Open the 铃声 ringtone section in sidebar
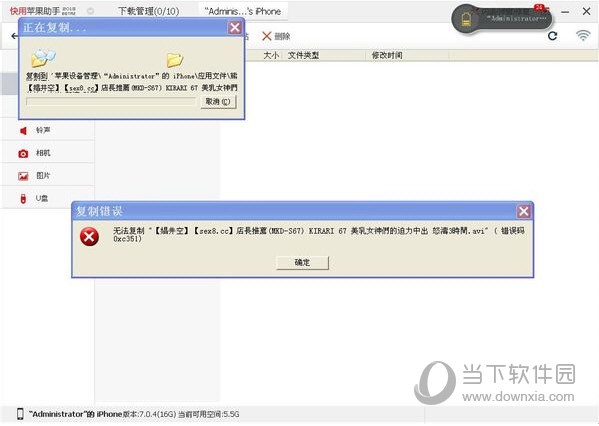The width and height of the screenshot is (599, 426). tap(47, 130)
